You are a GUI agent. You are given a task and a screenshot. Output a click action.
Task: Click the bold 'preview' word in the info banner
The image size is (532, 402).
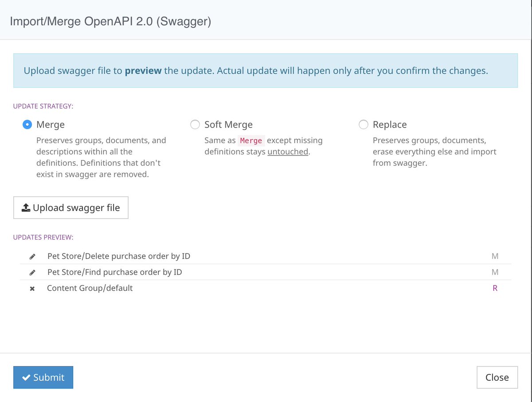[x=143, y=70]
